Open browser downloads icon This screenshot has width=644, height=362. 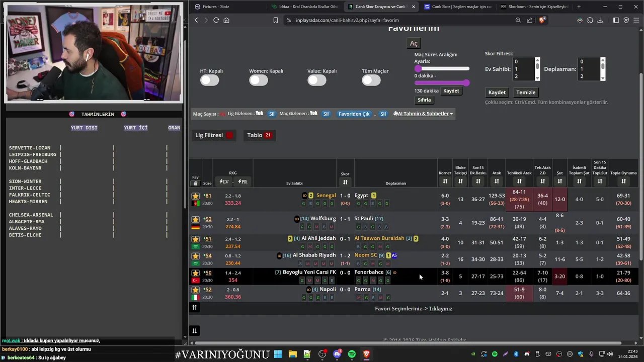tap(601, 20)
